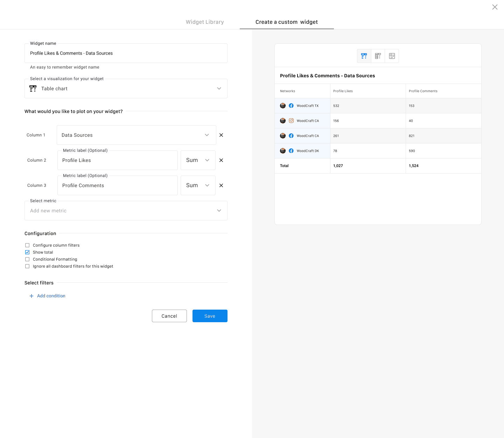Uncheck the Show total checkbox

(27, 252)
